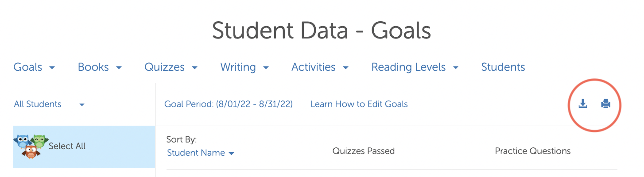644x177 pixels.
Task: Open Learn How to Edit Goals
Action: point(359,104)
